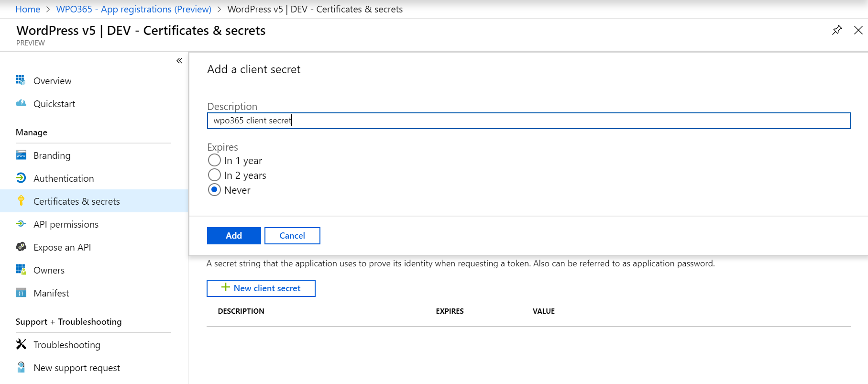Select the Never expiry option
The height and width of the screenshot is (384, 868).
pyautogui.click(x=214, y=189)
